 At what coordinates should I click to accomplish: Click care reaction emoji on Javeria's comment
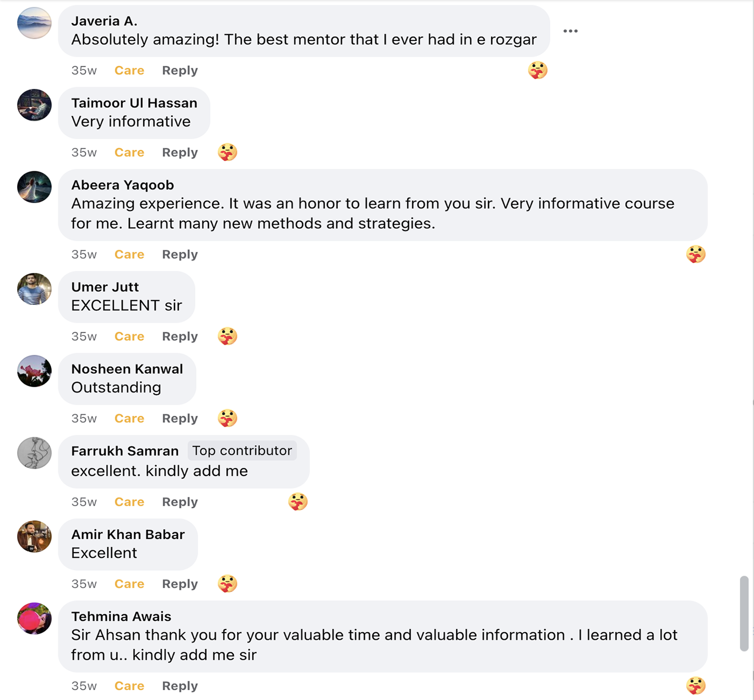point(537,71)
